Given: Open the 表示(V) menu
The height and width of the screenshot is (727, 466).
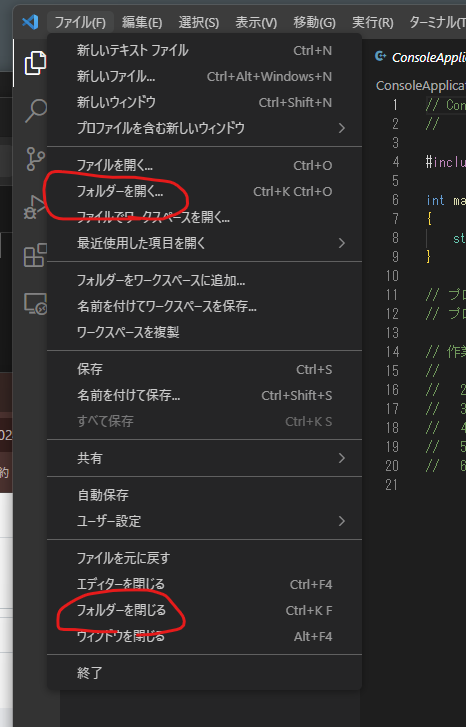Looking at the screenshot, I should (x=256, y=22).
